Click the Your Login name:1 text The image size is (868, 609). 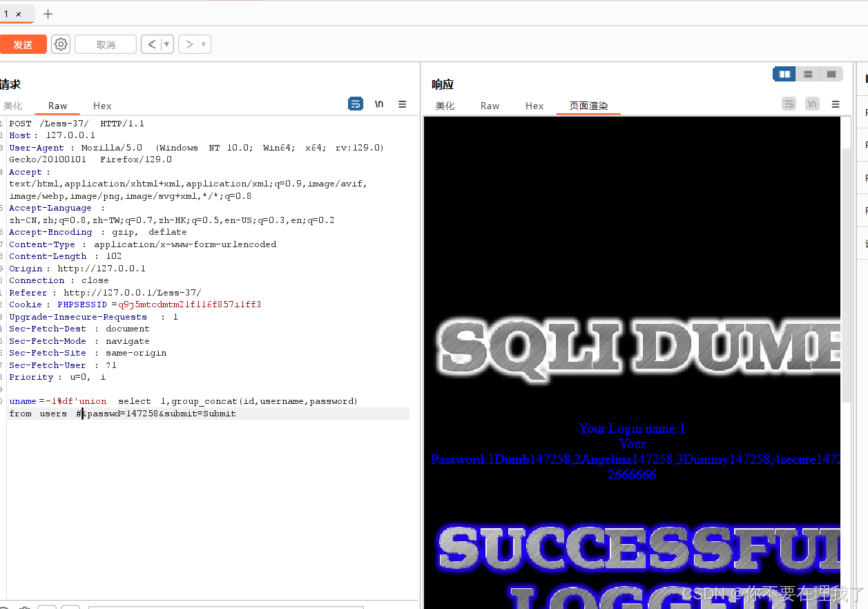point(632,429)
